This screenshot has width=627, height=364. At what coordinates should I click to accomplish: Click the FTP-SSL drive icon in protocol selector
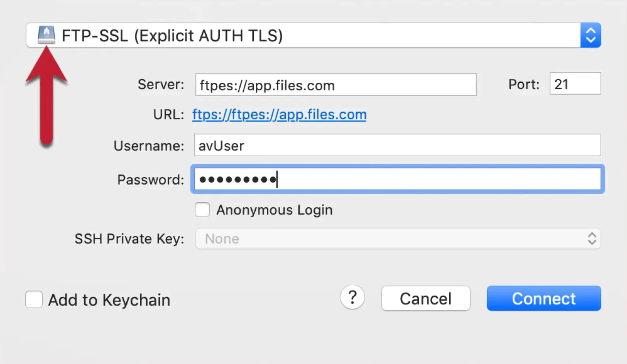(46, 35)
